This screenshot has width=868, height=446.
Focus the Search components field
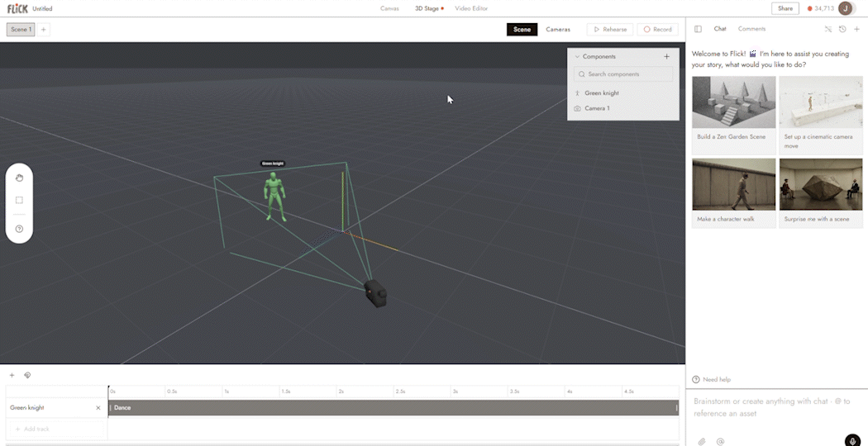tap(623, 74)
